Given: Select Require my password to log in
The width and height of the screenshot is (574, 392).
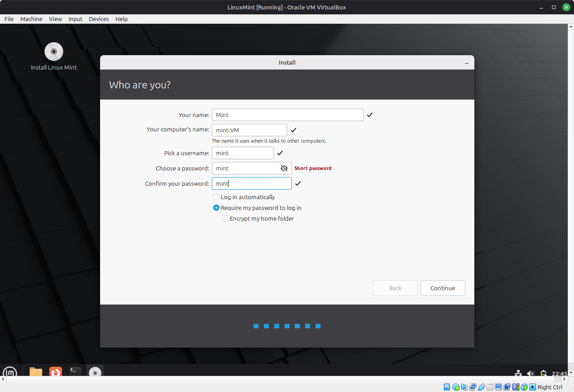Looking at the screenshot, I should (x=257, y=208).
